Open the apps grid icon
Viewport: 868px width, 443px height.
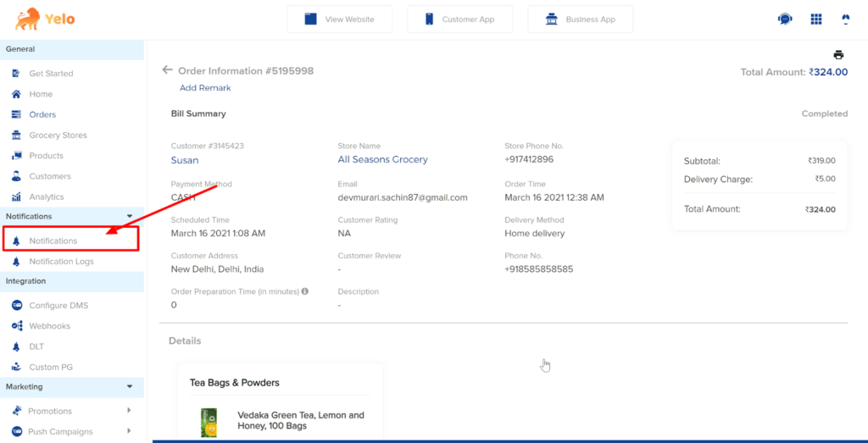coord(815,19)
